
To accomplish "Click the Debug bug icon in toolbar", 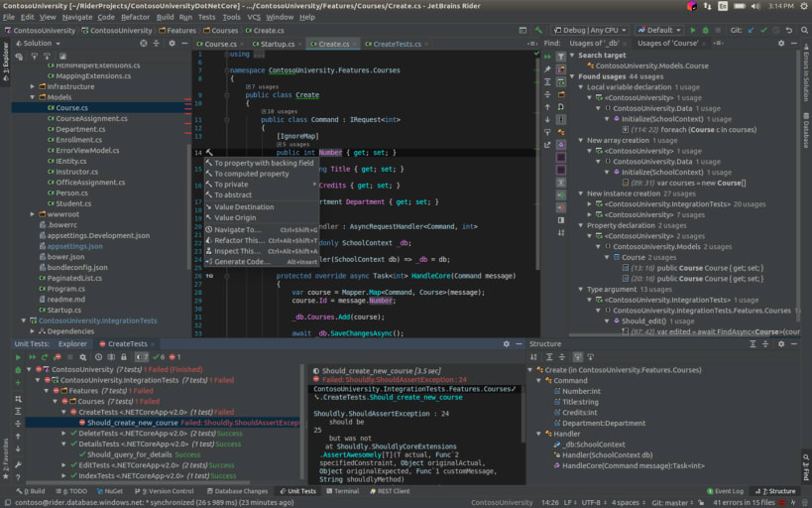I will [705, 30].
